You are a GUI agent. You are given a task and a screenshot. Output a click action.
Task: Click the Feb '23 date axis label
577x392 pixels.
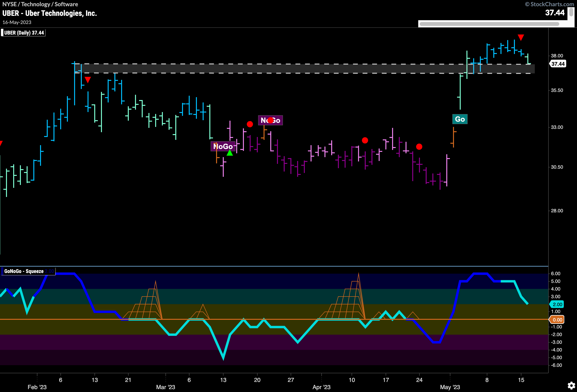pos(37,387)
